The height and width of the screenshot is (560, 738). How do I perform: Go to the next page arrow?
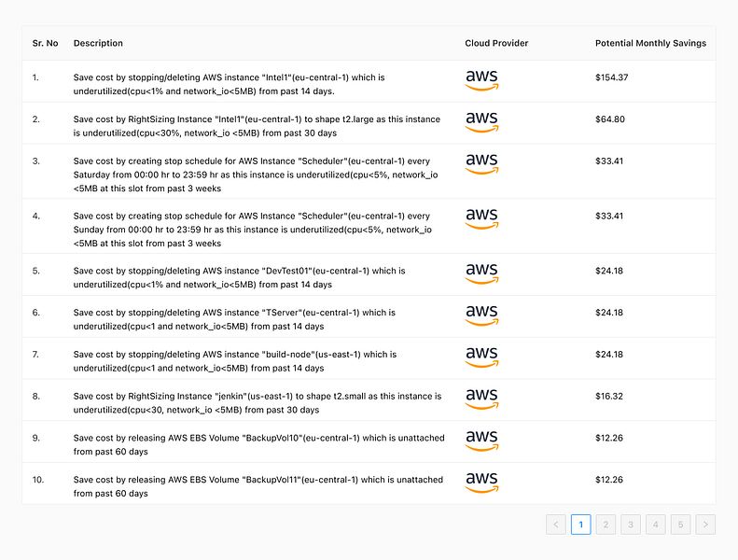tap(705, 525)
